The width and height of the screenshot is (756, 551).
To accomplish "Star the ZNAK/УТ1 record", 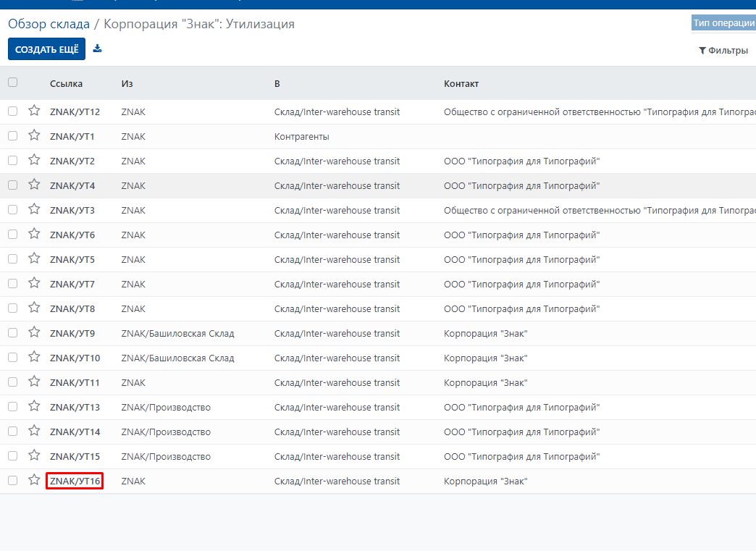I will pyautogui.click(x=34, y=135).
